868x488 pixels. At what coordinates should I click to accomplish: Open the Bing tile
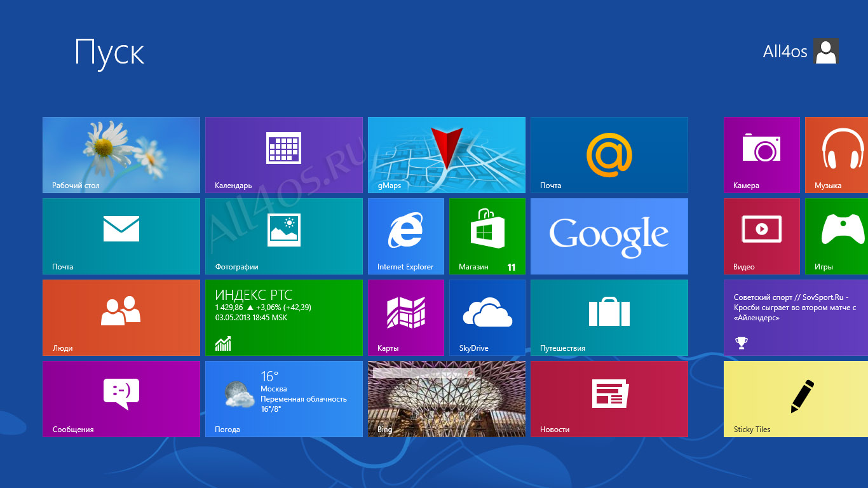coord(447,399)
